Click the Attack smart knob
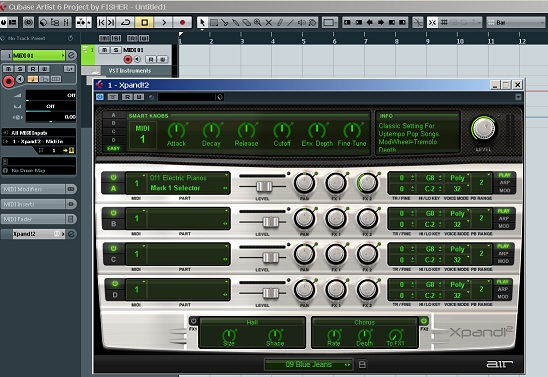 click(x=176, y=130)
